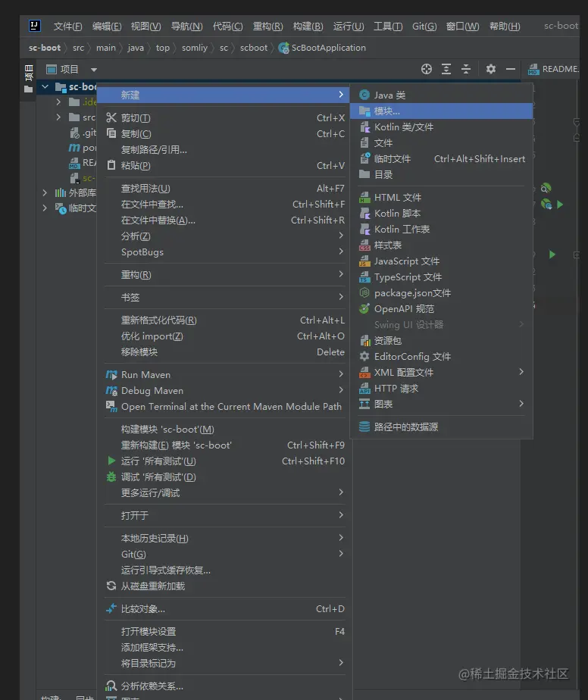Click the analyze dependencies icon beside 分析依赖关系
Viewport: 588px width, 700px height.
[x=111, y=686]
